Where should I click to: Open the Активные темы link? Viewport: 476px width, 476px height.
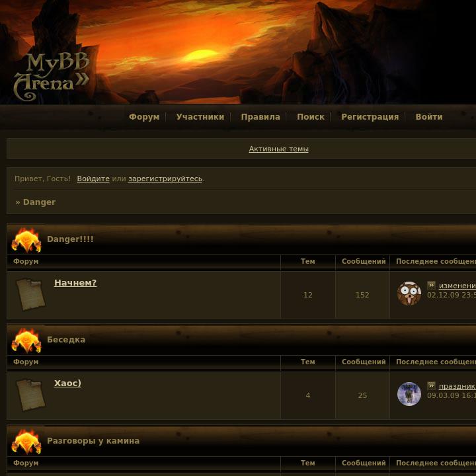(x=279, y=149)
